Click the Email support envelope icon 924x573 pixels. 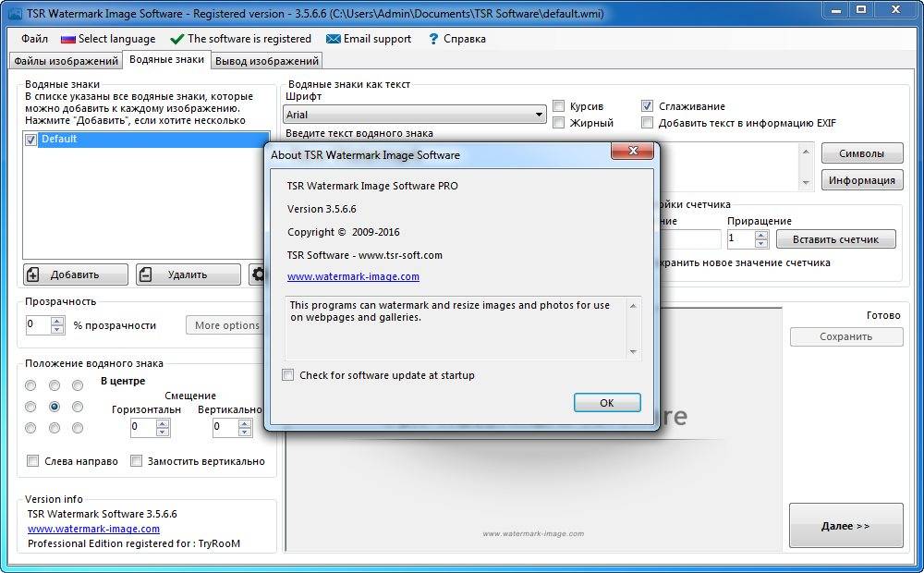pos(333,39)
